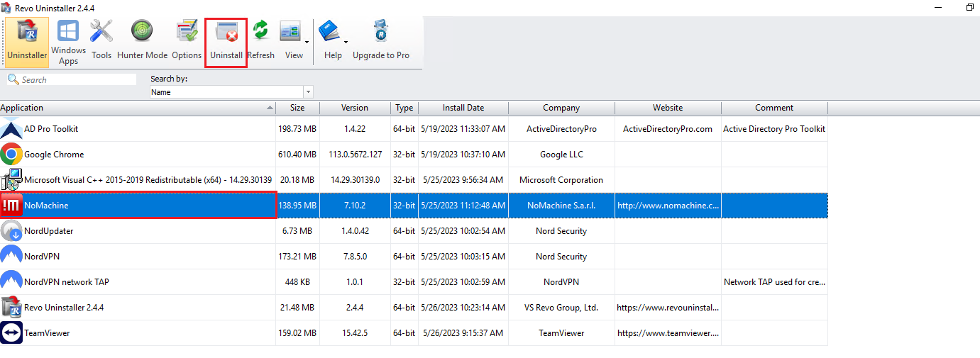Open the Search by Name combo box
The height and width of the screenshot is (358, 980).
click(x=231, y=92)
